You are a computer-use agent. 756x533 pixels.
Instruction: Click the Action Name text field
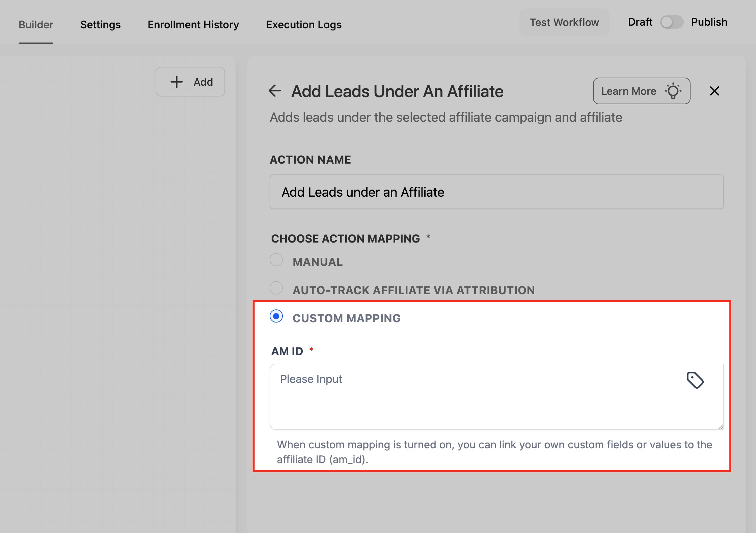pos(496,192)
